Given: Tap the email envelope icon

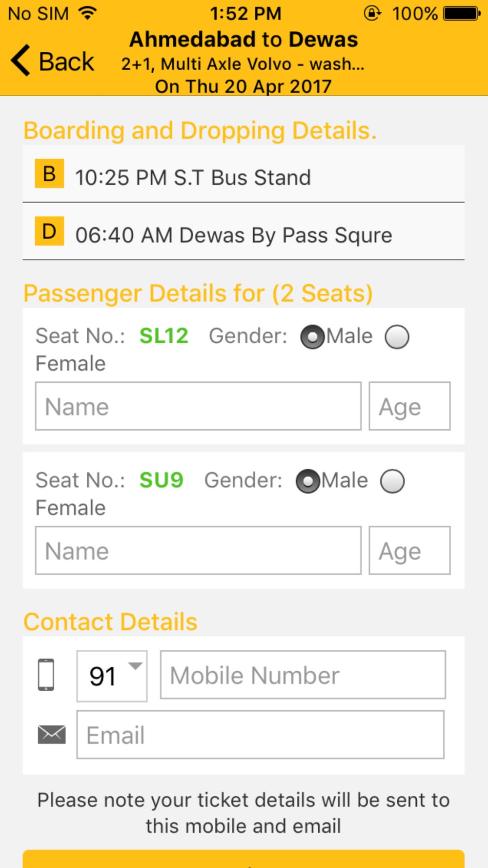Looking at the screenshot, I should [x=52, y=734].
